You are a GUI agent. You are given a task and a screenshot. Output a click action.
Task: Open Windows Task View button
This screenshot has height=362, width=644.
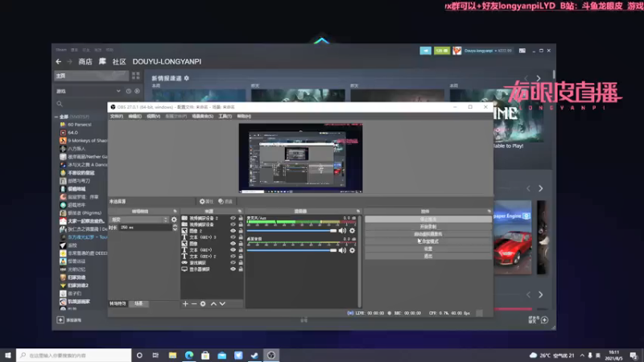point(155,355)
